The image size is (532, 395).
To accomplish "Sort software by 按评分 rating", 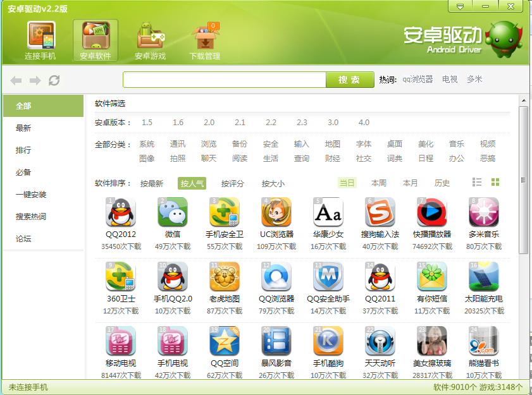I will tap(232, 183).
